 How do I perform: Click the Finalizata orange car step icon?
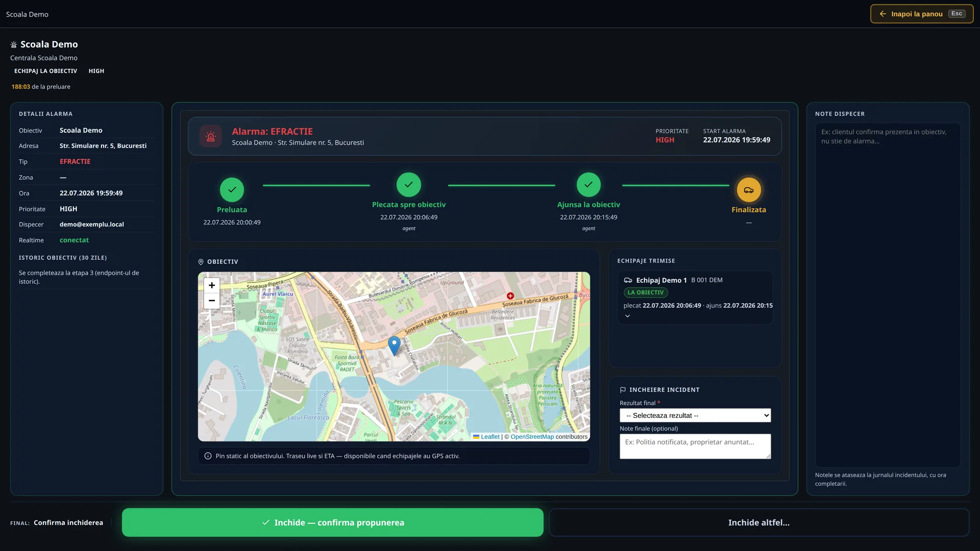tap(749, 190)
